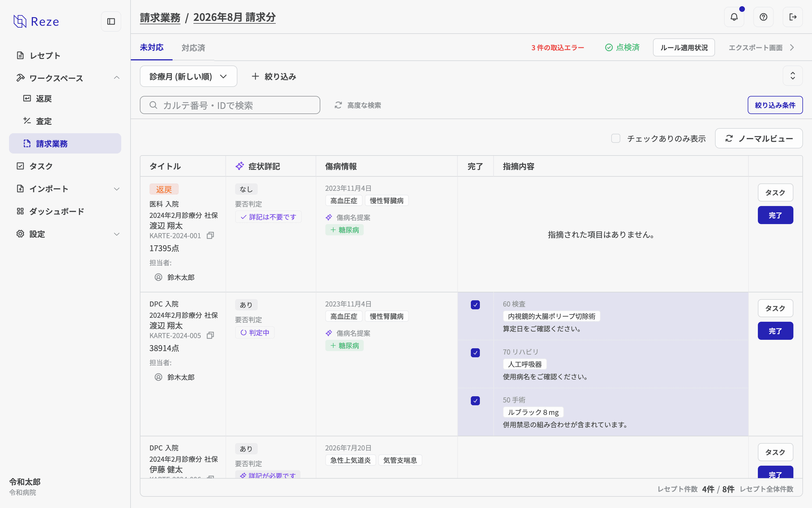The image size is (812, 508).
Task: Click the logout icon in header
Action: (793, 17)
